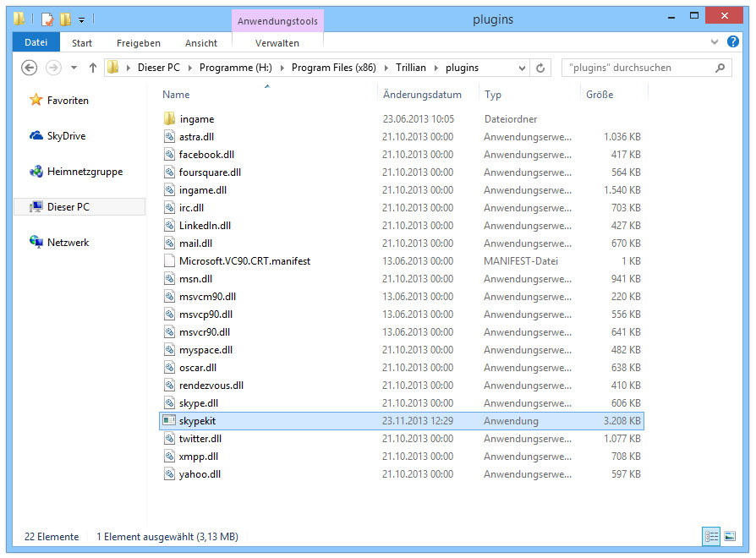Select the rendezvous.dll file name
This screenshot has height=558, width=756.
point(211,386)
